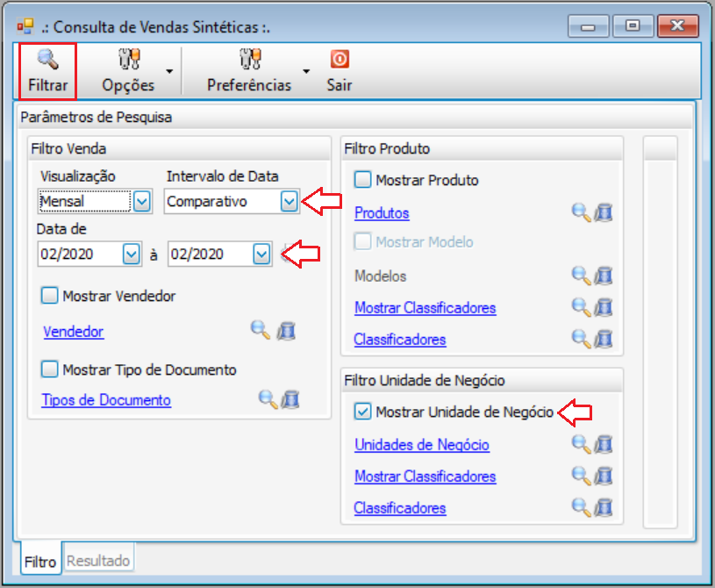715x588 pixels.
Task: Uncheck Mostrar Unidade de Negócio checkbox
Action: [x=363, y=412]
